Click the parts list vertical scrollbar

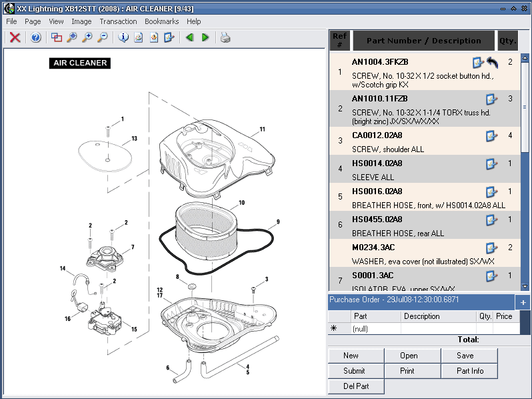click(525, 167)
